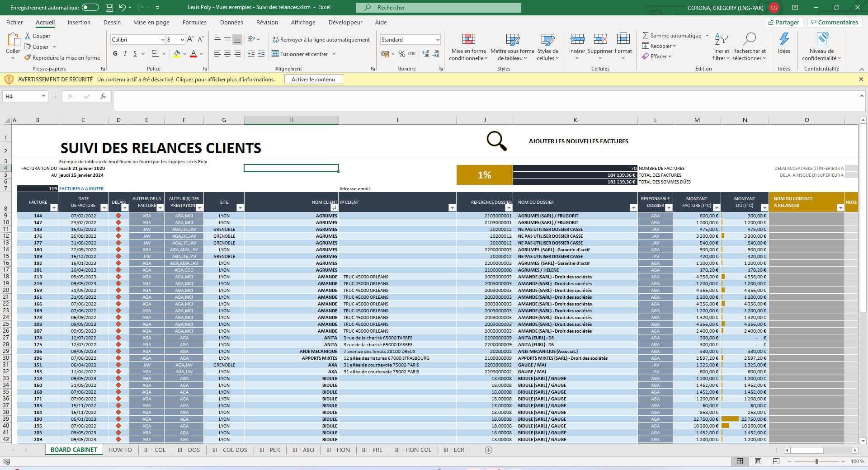The width and height of the screenshot is (868, 470).
Task: Click AJOUTER LES NOUVELLES FACTURES
Action: coord(579,141)
